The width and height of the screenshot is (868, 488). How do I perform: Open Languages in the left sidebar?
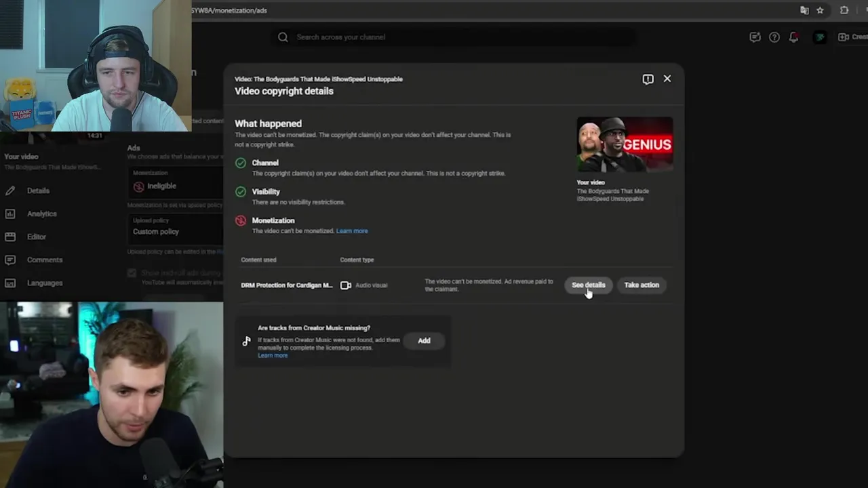click(45, 283)
